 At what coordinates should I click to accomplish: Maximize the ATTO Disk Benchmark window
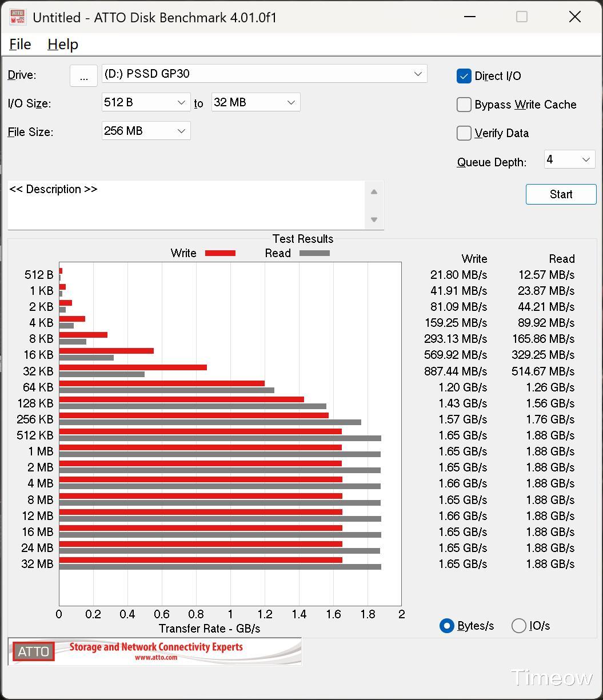pyautogui.click(x=522, y=17)
